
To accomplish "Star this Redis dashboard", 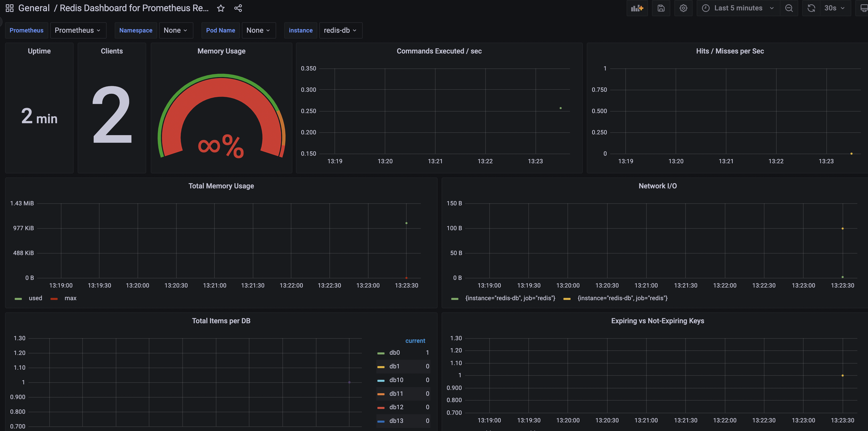I will 221,8.
